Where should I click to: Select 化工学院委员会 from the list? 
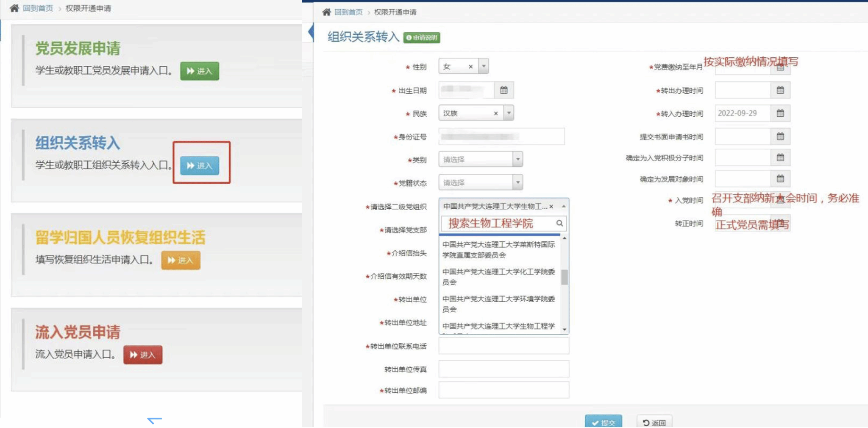(498, 277)
